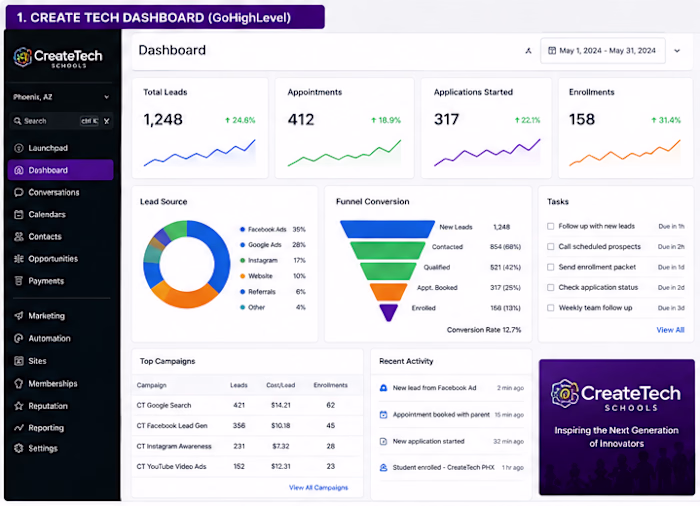Click the Cost/Lead column header
This screenshot has width=700, height=506.
pyautogui.click(x=280, y=385)
